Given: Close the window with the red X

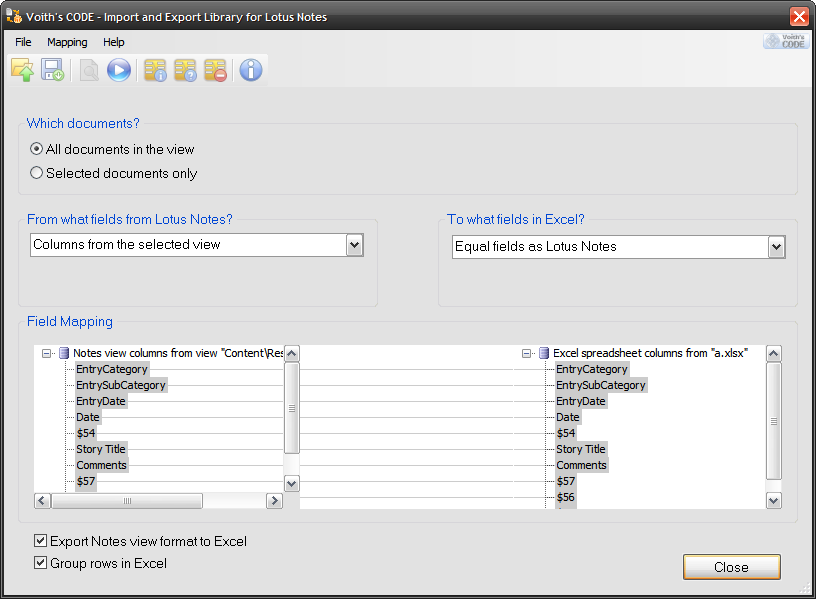Looking at the screenshot, I should (x=799, y=17).
